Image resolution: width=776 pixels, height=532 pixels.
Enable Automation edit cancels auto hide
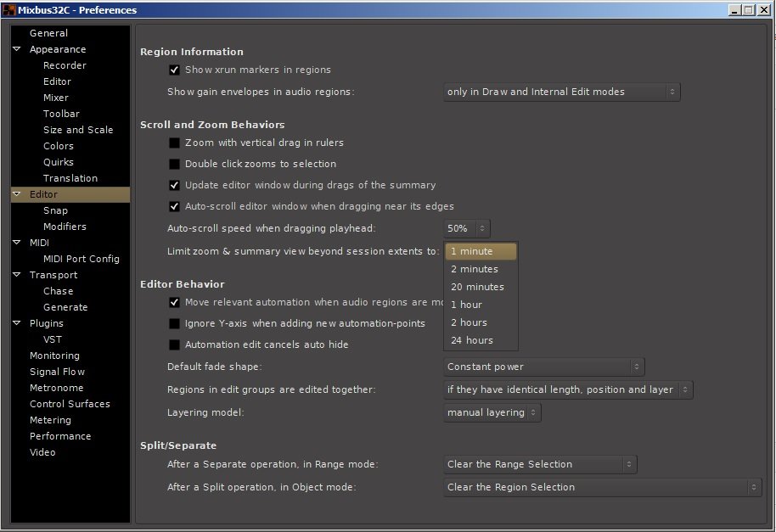(174, 344)
